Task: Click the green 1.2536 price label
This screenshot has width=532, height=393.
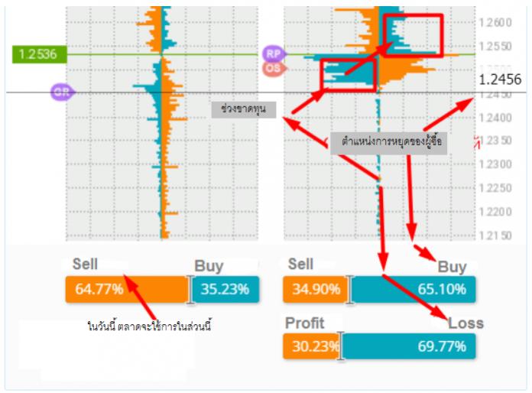Action: pos(39,54)
